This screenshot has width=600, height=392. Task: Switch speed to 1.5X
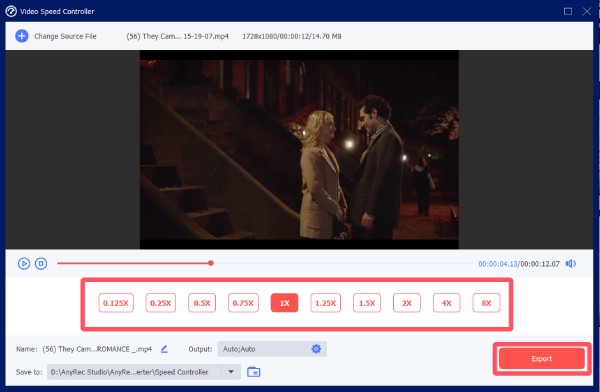point(367,303)
